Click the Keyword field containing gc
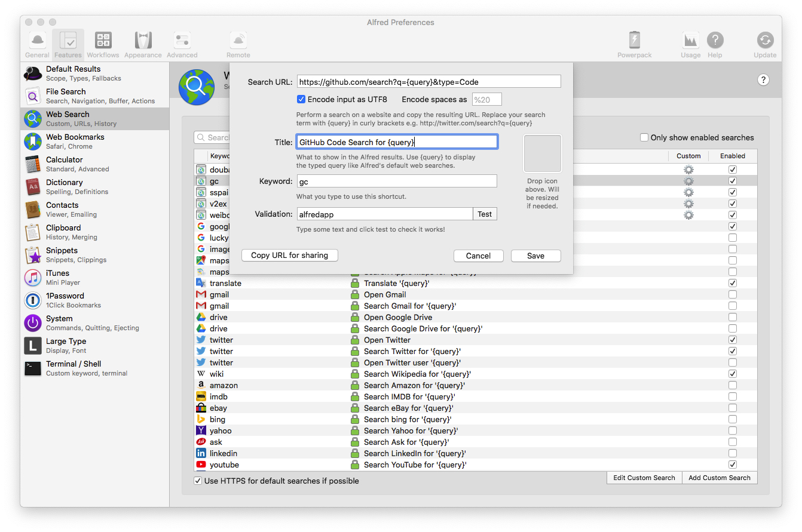This screenshot has height=532, width=802. (397, 181)
